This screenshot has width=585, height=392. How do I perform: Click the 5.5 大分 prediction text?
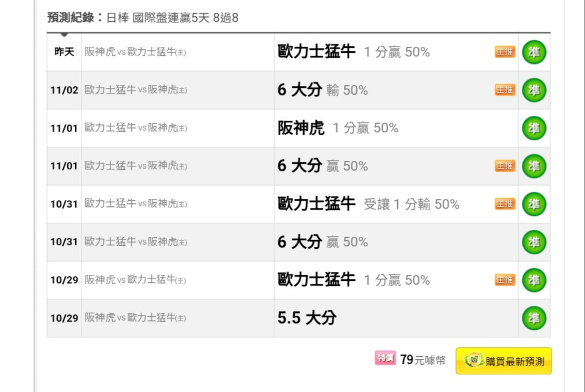307,318
